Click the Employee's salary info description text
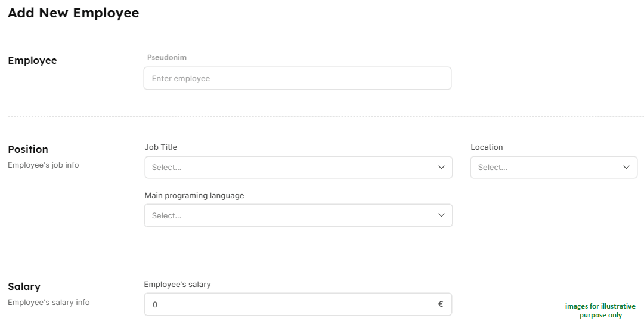Image resolution: width=644 pixels, height=327 pixels. point(49,303)
